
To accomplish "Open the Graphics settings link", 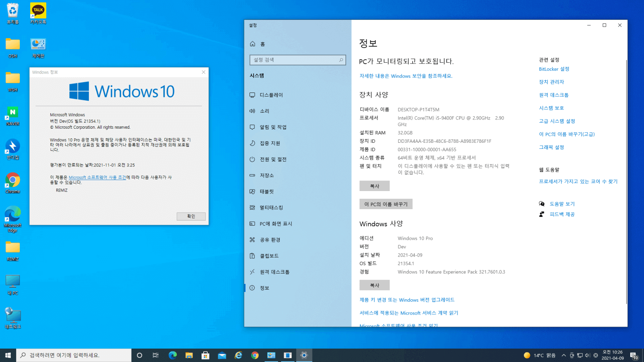I will click(551, 148).
